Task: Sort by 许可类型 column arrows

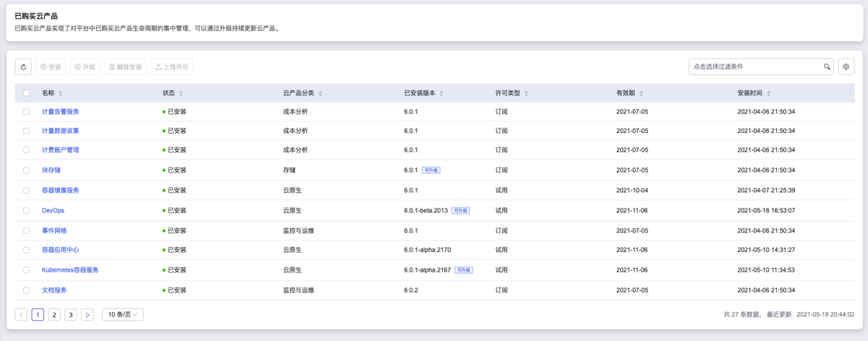Action: [527, 94]
